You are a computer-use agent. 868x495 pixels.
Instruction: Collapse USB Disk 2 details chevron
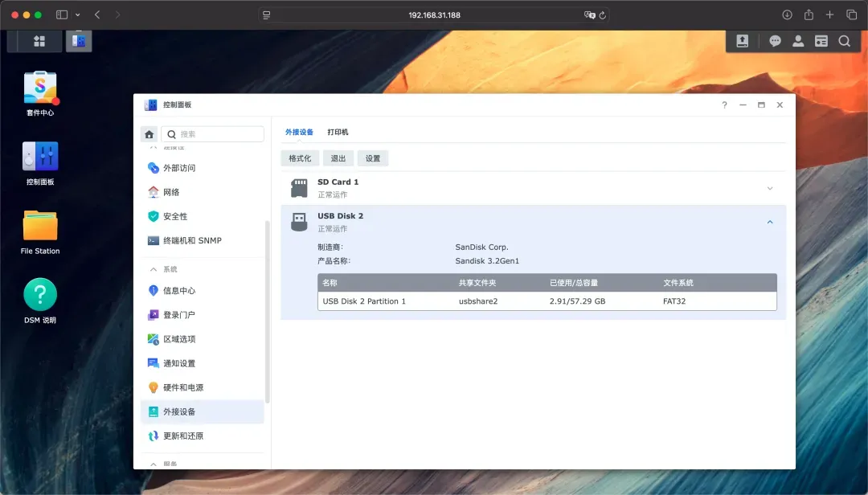[769, 222]
